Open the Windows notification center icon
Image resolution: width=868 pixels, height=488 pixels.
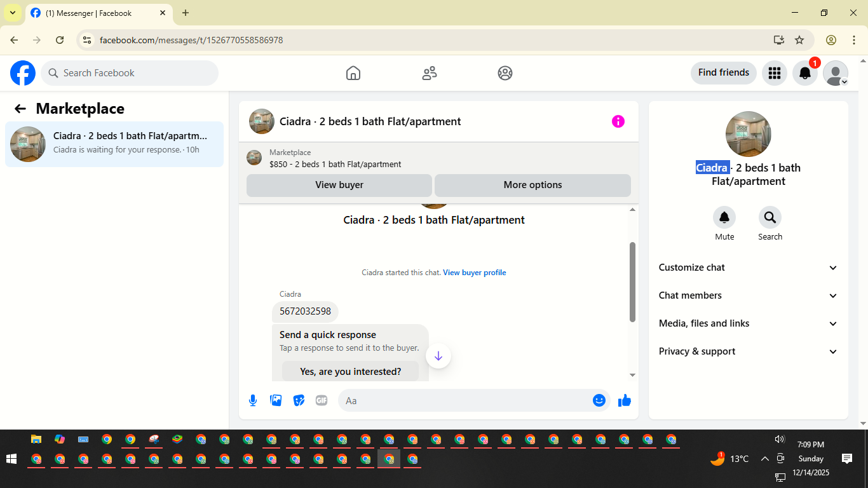click(x=846, y=458)
